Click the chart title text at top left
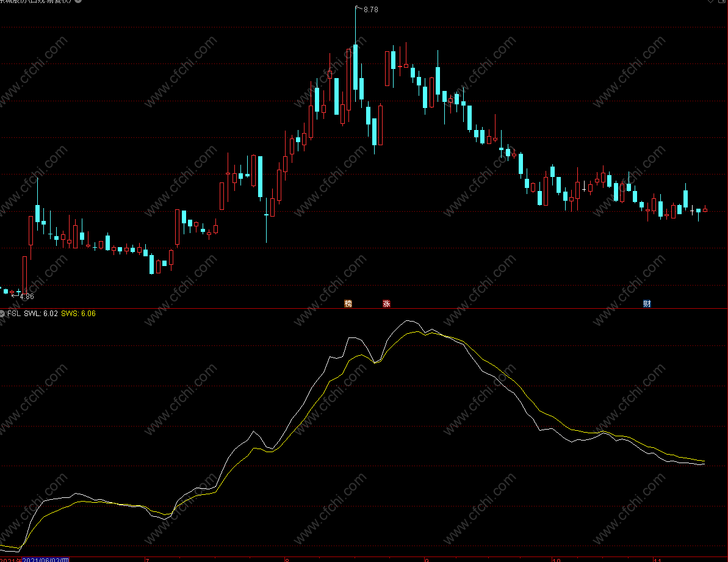Image resolution: width=728 pixels, height=562 pixels. [x=37, y=1]
